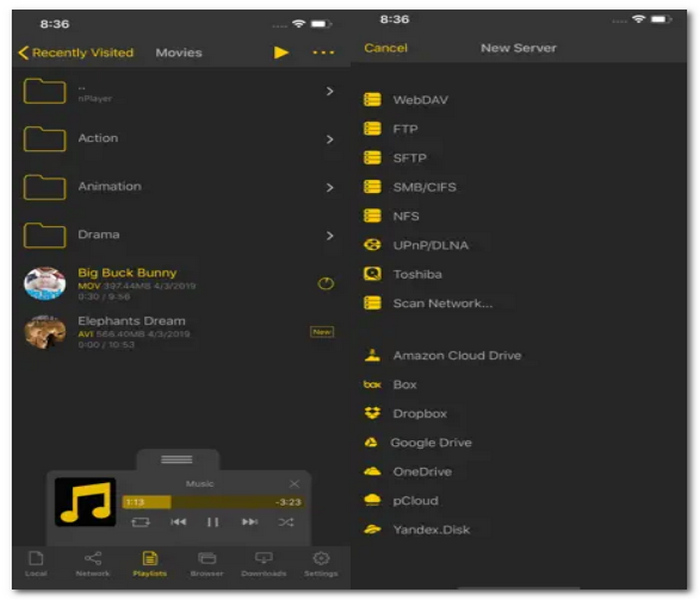700x600 pixels.
Task: Expand the Action folder chevron
Action: 329,139
